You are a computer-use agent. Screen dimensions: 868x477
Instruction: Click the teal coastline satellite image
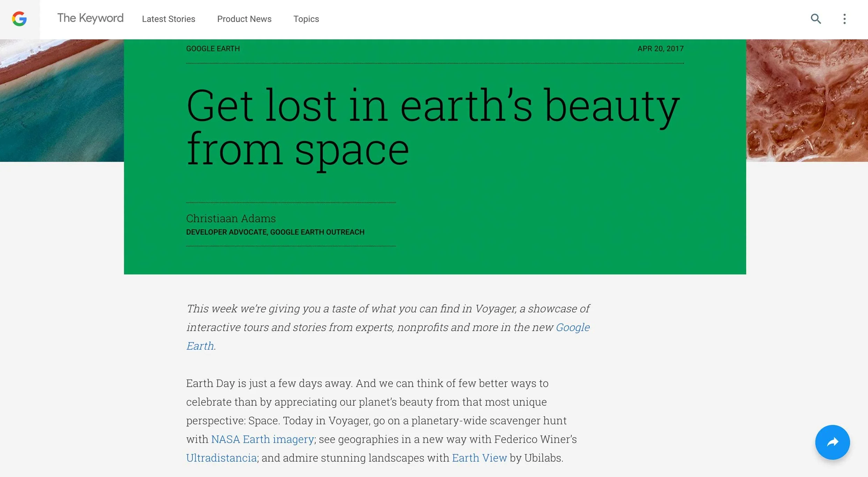(62, 101)
